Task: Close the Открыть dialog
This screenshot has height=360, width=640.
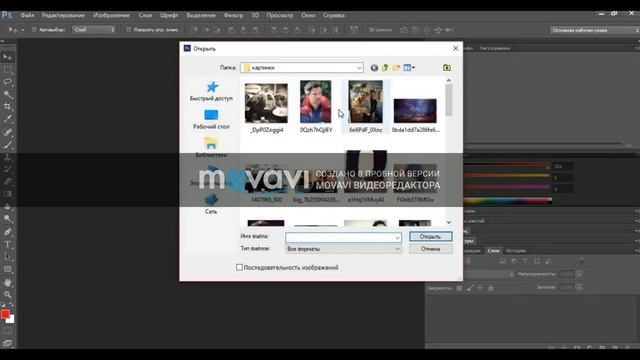Action: [x=456, y=48]
